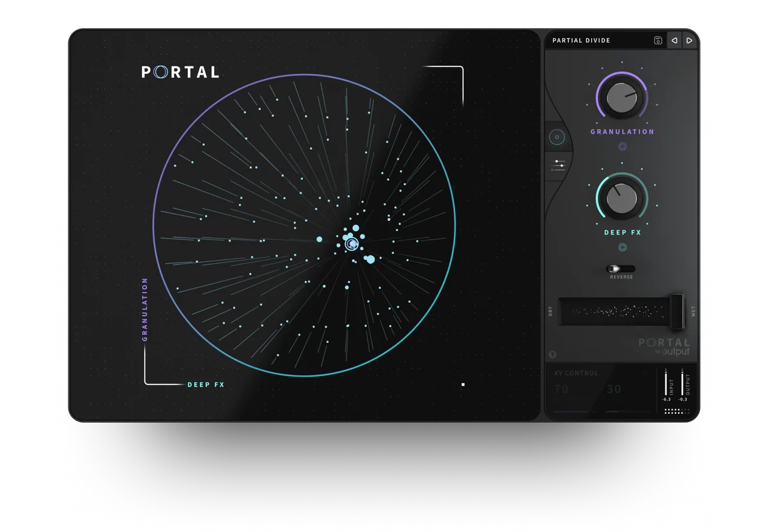Click the DEEP FX axis label below circle

tap(206, 385)
